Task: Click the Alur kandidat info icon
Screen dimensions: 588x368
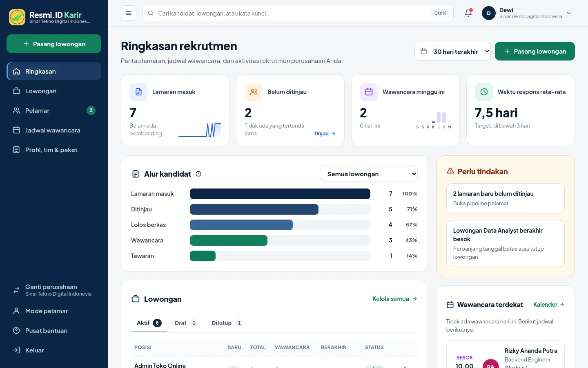Action: click(198, 174)
